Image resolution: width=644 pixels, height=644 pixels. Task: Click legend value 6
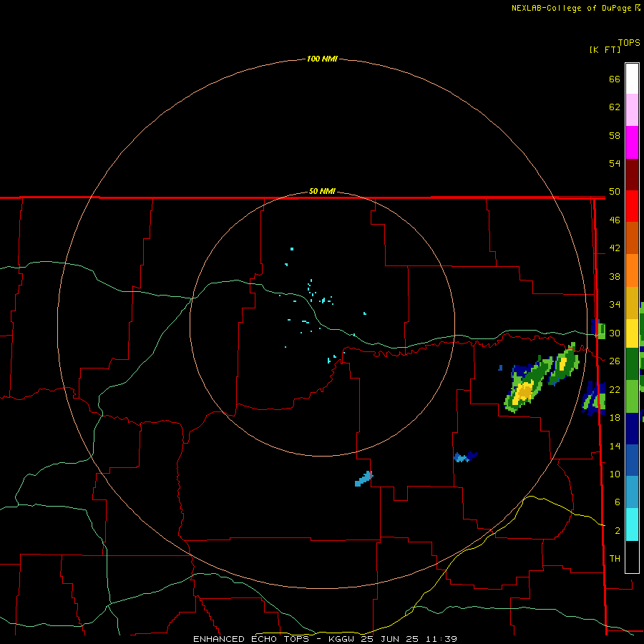(x=617, y=502)
